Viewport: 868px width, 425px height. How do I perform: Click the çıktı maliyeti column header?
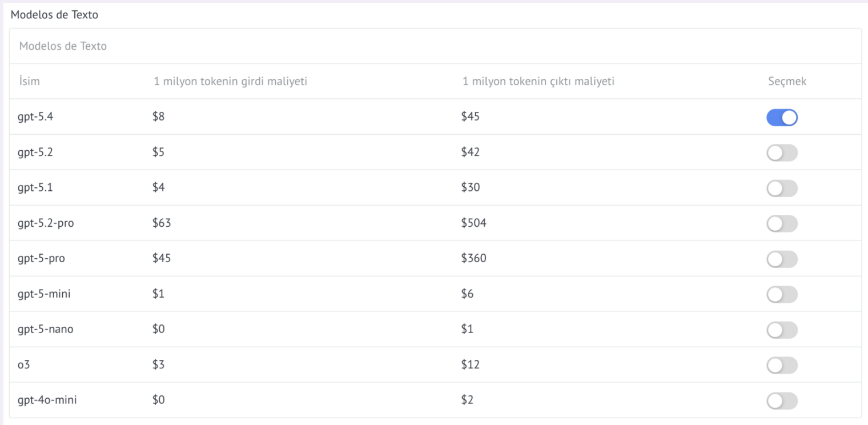point(539,81)
